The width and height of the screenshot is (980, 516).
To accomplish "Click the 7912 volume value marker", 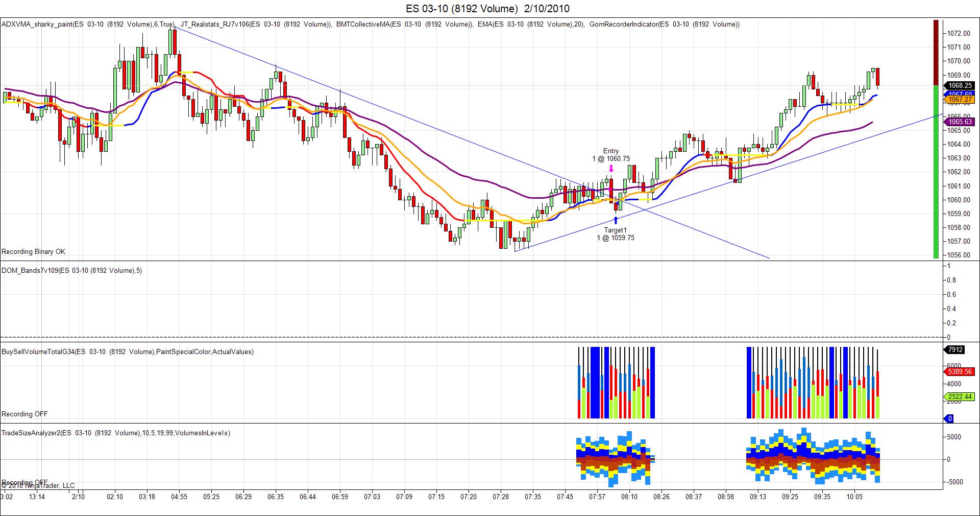I will click(955, 350).
